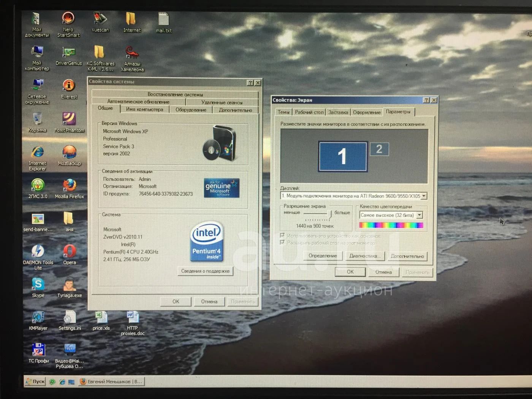Screen dimensions: 532x399
Task: Select monitor 1 in display preview
Action: point(343,157)
